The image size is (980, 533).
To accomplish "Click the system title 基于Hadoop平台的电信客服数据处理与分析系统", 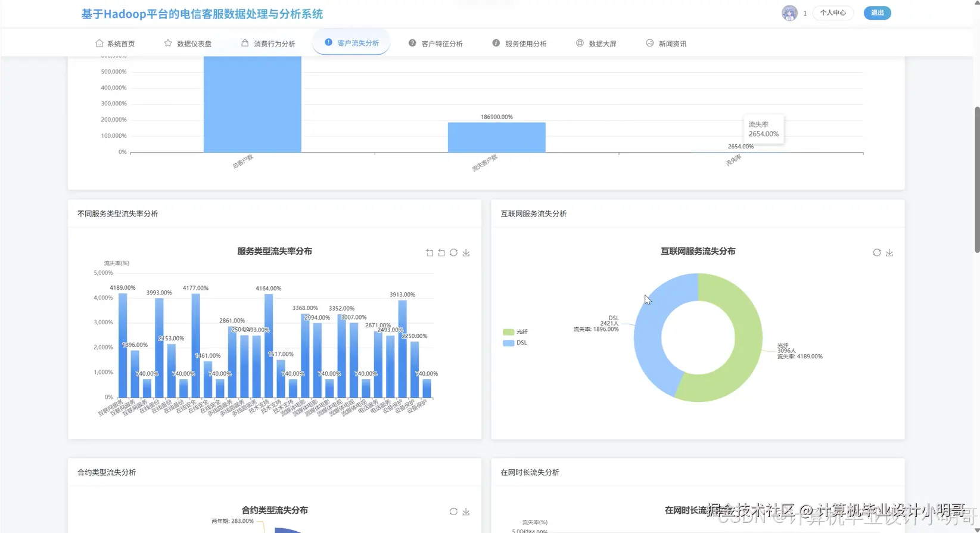I will point(203,14).
